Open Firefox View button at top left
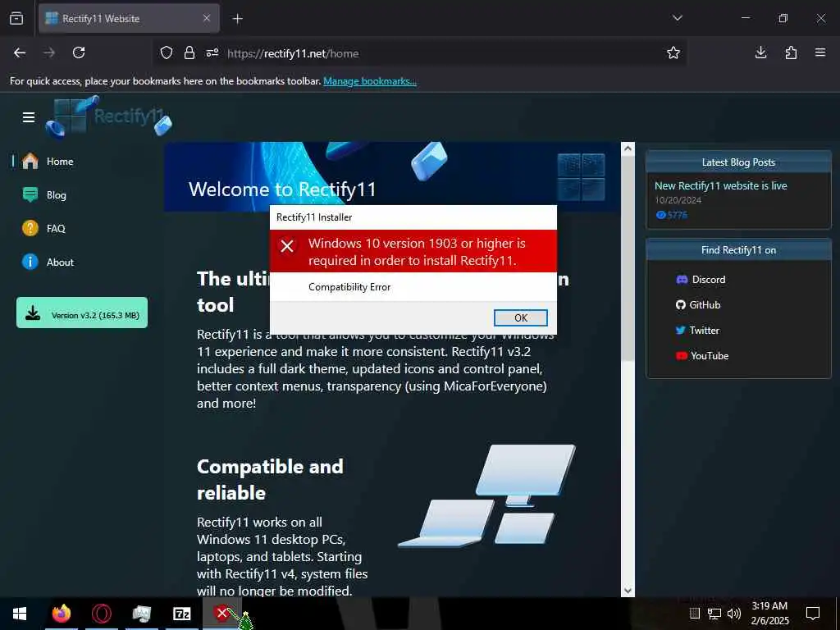This screenshot has height=630, width=840. tap(16, 19)
